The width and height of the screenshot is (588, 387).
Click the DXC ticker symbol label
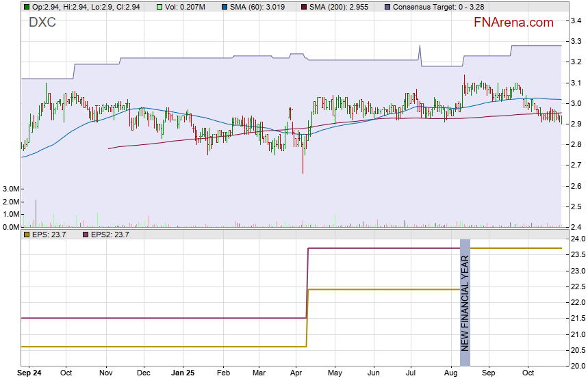(42, 23)
